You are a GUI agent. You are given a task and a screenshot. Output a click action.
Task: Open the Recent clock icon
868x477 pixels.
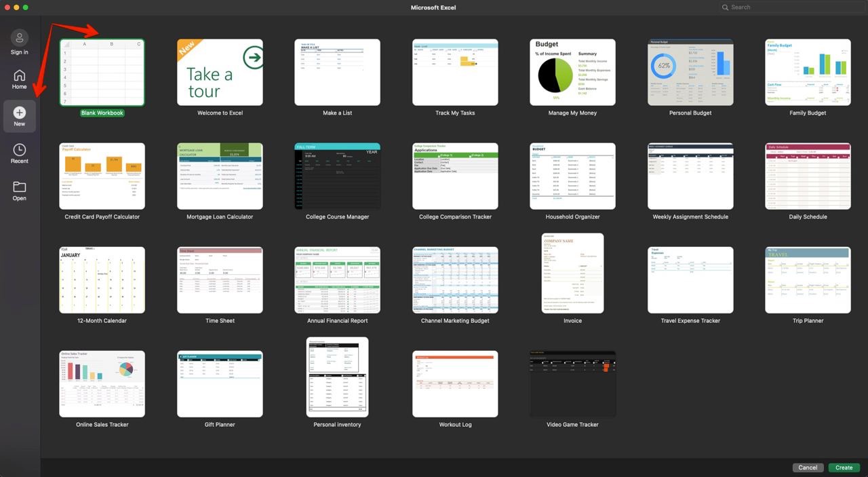click(20, 150)
